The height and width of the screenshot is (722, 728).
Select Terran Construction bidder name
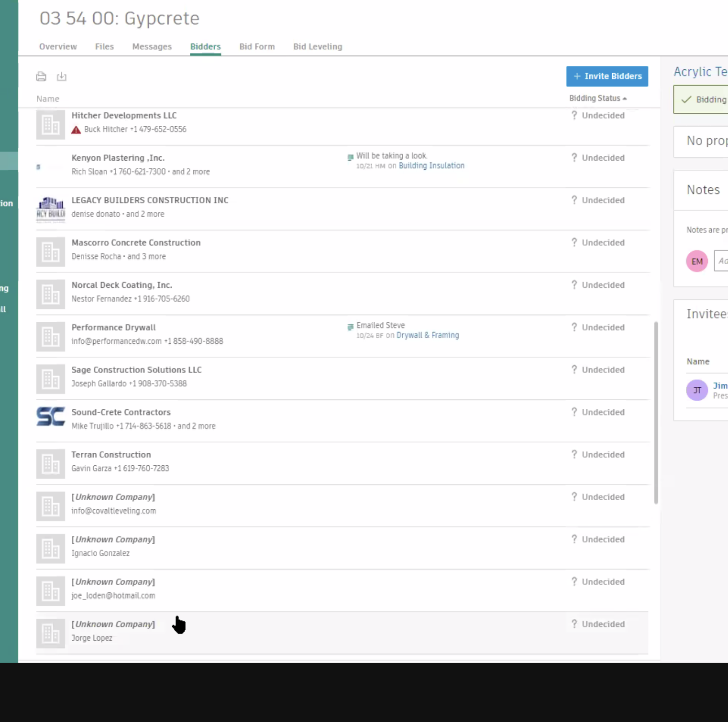tap(111, 455)
